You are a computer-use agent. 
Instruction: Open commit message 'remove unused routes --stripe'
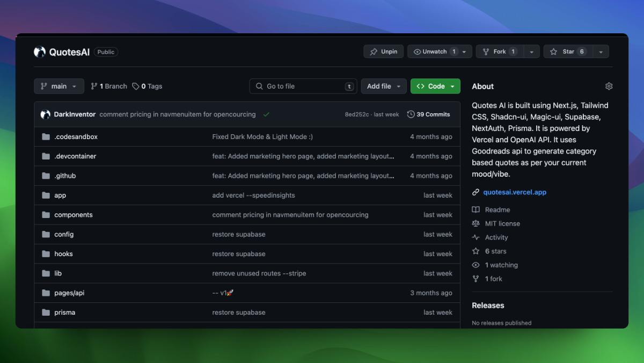click(259, 273)
